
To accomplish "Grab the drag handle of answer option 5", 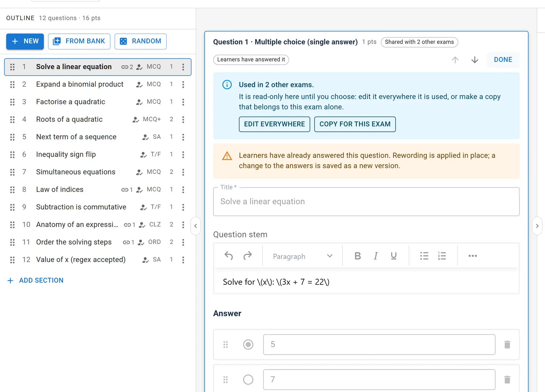I will (x=225, y=345).
